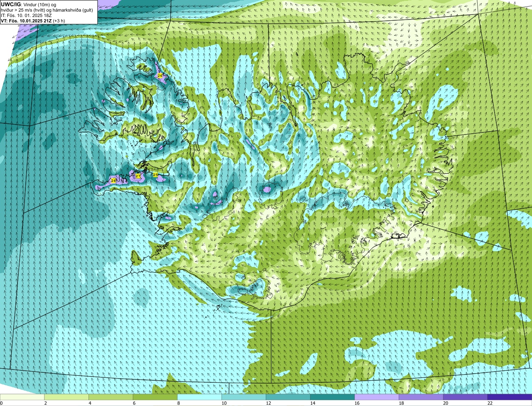Click the legend scale value 14
Image resolution: width=532 pixels, height=406 pixels.
313,403
